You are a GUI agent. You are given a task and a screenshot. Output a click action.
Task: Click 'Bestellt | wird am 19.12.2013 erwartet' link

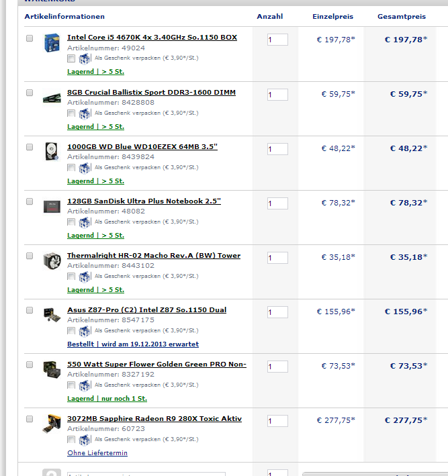[x=133, y=344]
